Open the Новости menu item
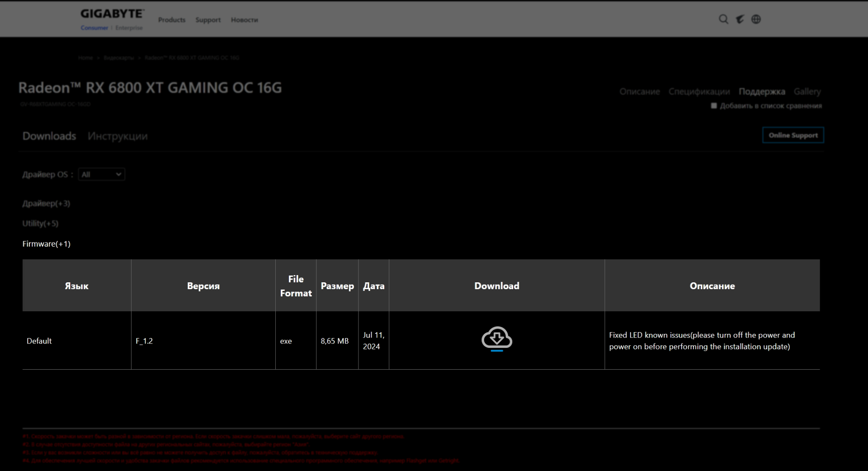Viewport: 868px width, 471px height. [x=244, y=20]
